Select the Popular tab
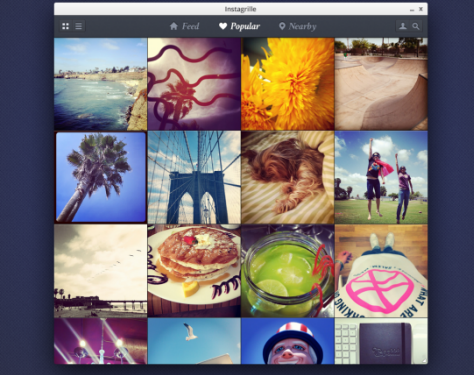Image resolution: width=474 pixels, height=375 pixels. 239,26
